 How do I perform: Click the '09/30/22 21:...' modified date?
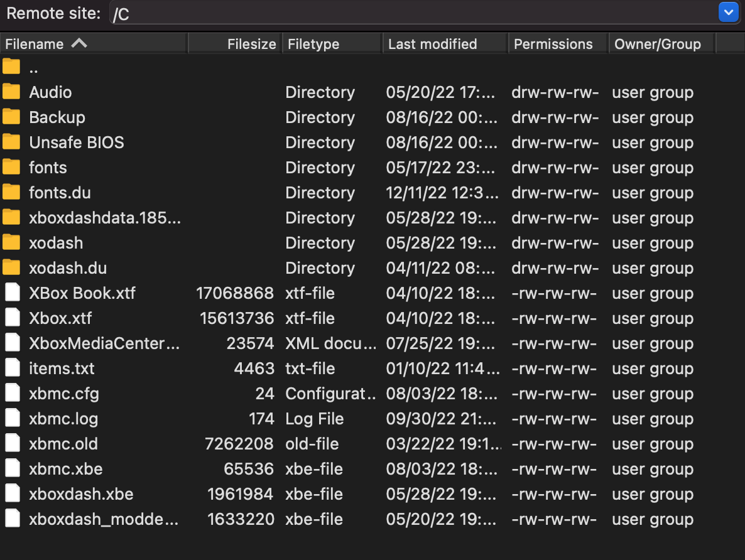(x=442, y=419)
